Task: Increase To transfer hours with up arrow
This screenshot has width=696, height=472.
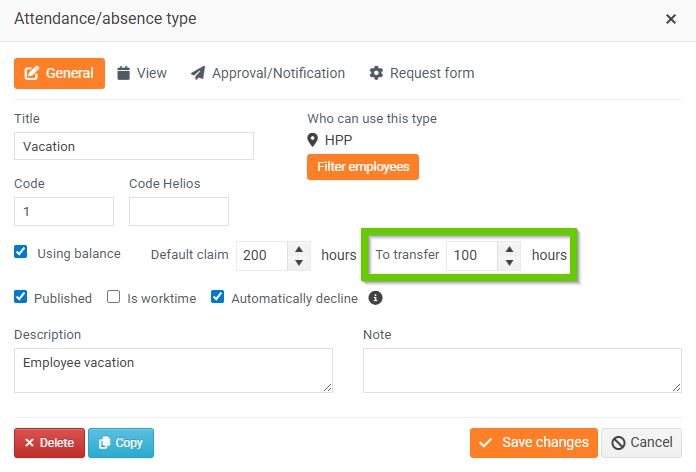Action: click(509, 248)
